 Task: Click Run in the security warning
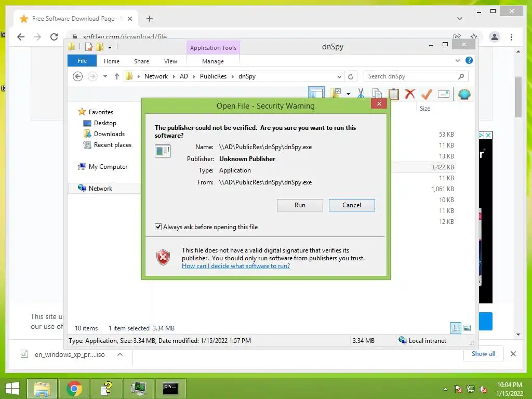[x=300, y=205]
